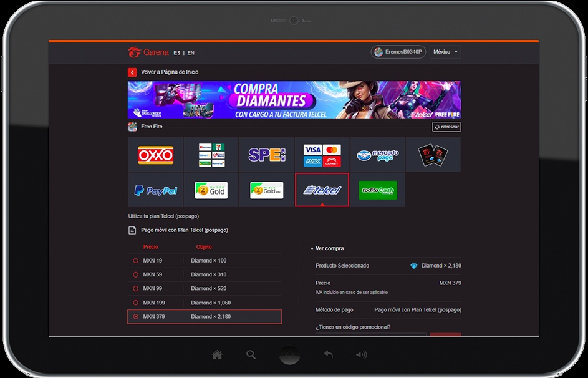Click the Garena logo
Viewport: 588px width, 378px height.
point(148,52)
